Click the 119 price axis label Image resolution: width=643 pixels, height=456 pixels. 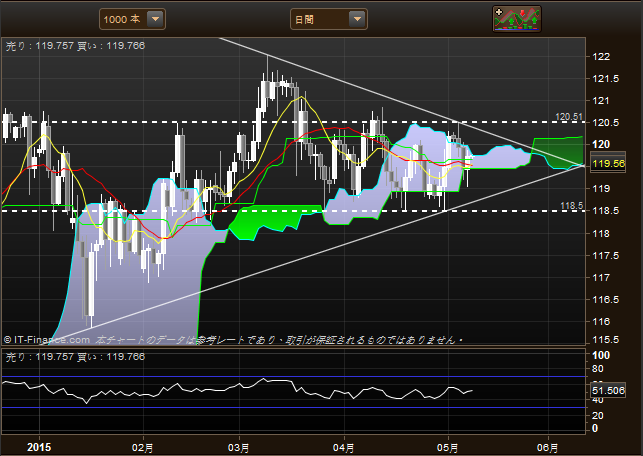coord(601,189)
